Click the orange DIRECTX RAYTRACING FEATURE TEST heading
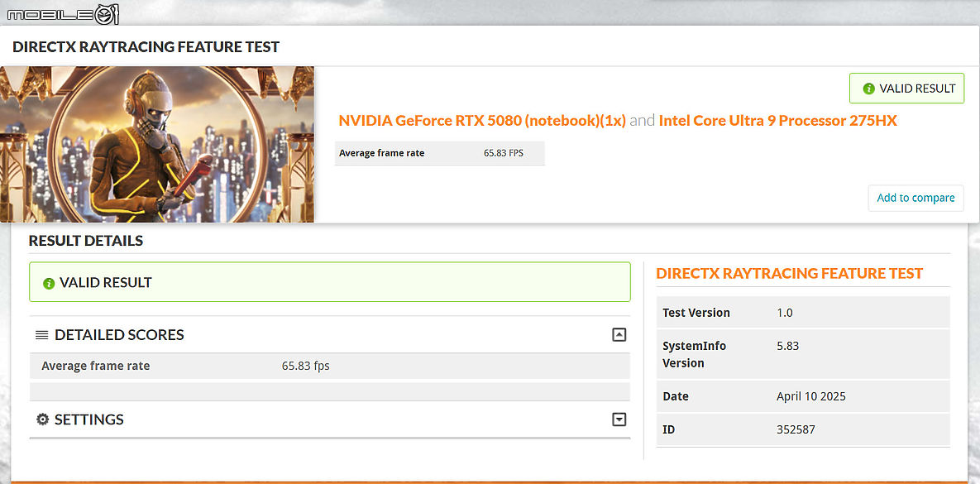This screenshot has height=484, width=980. tap(789, 273)
